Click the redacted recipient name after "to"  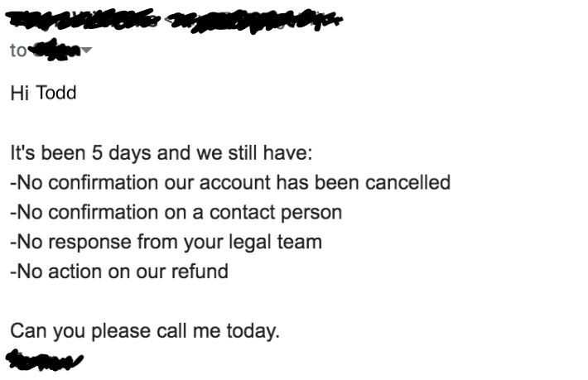pyautogui.click(x=55, y=51)
